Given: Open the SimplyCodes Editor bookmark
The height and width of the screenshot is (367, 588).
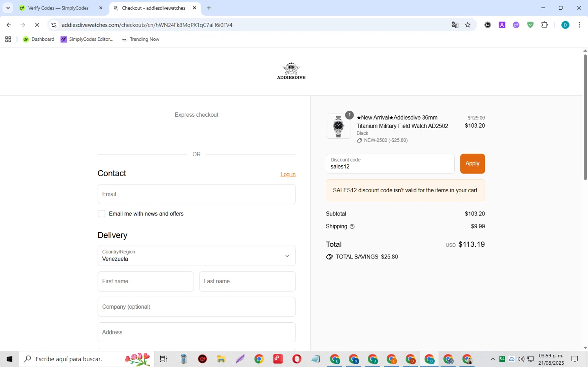Looking at the screenshot, I should coord(87,39).
